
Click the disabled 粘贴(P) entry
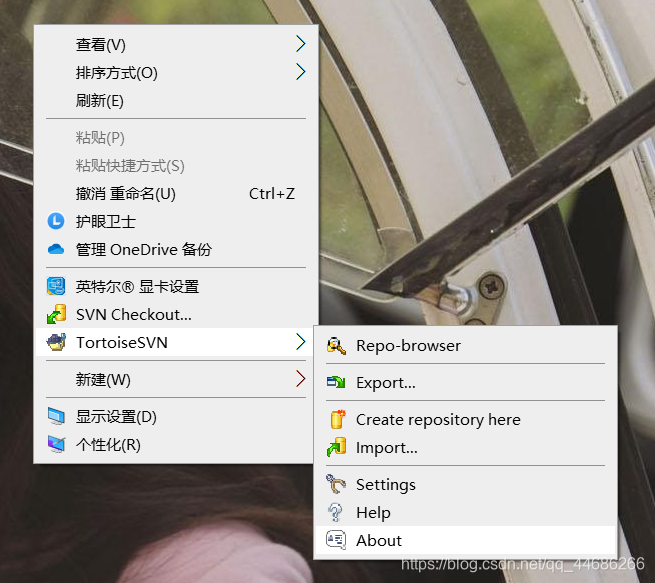click(176, 137)
